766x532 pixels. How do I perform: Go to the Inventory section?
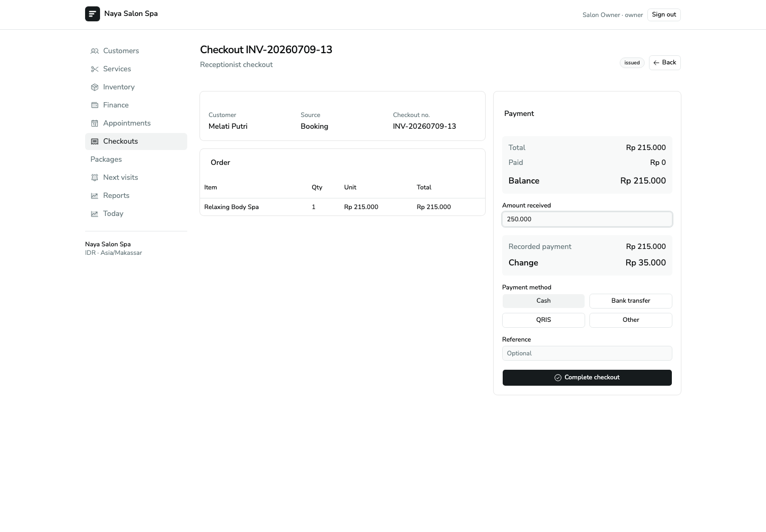coord(136,87)
